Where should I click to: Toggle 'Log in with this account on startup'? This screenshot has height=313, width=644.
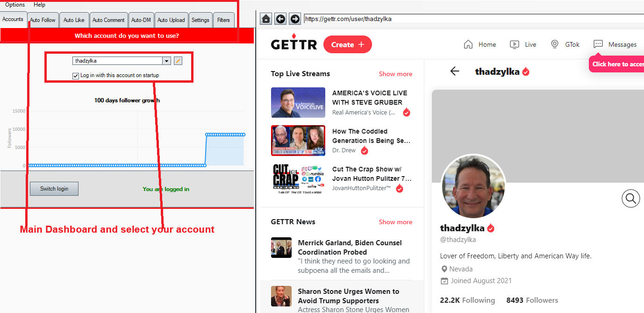coord(76,76)
